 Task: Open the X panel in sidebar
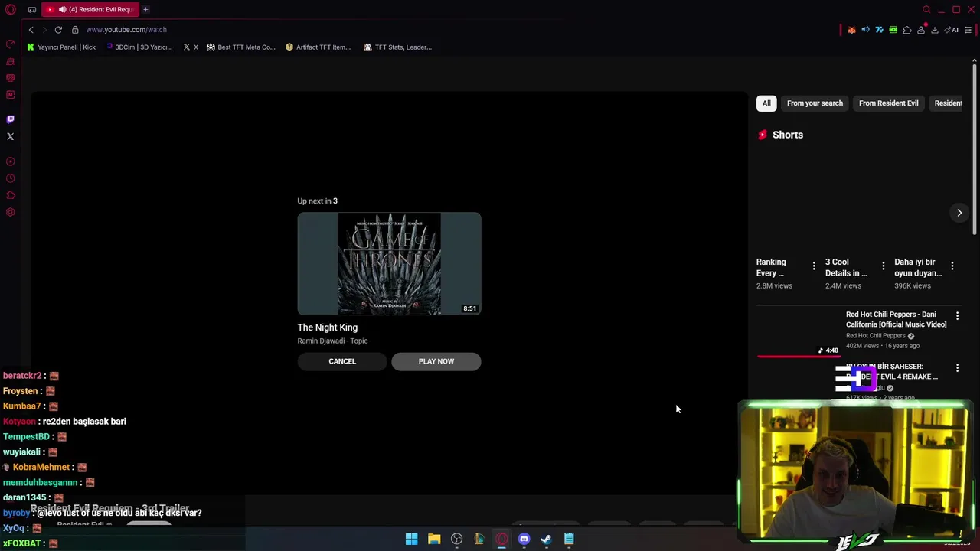click(x=11, y=136)
